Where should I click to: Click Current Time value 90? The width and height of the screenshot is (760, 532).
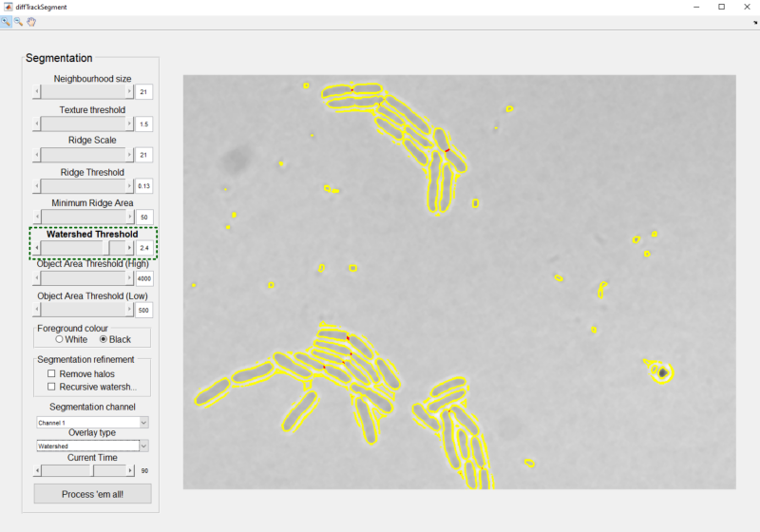tap(144, 470)
